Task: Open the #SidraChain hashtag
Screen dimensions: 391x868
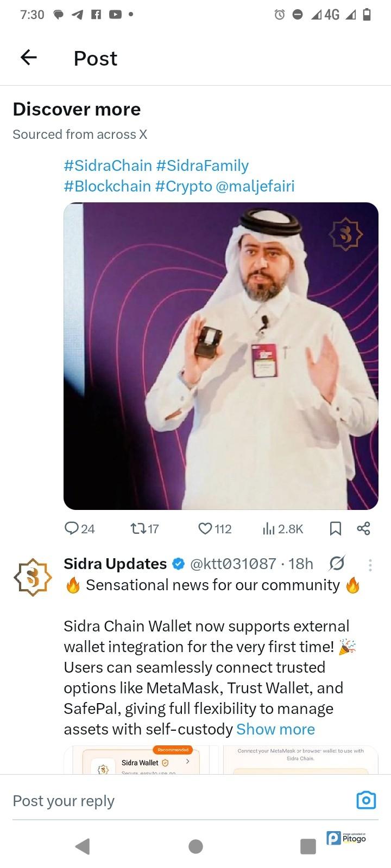Action: (x=108, y=165)
